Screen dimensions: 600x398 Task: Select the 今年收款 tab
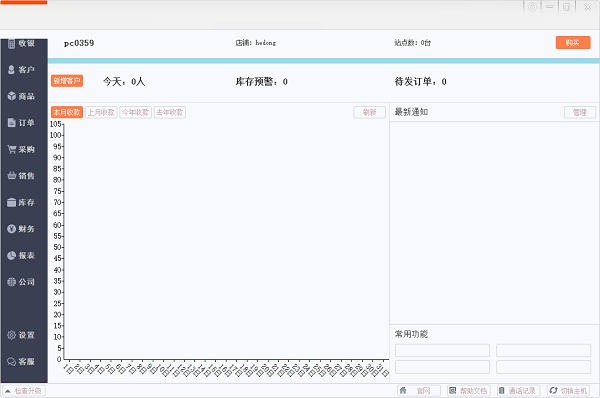tap(135, 112)
